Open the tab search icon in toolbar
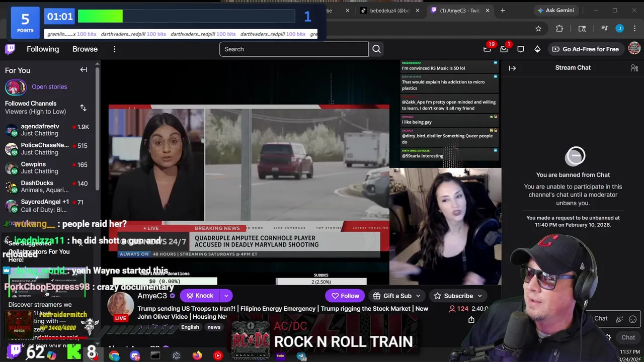Screen dimensions: 644x362 coord(582,29)
